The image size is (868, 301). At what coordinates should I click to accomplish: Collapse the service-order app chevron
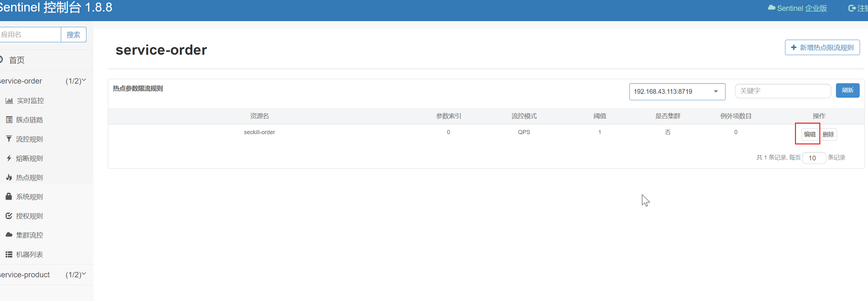84,80
